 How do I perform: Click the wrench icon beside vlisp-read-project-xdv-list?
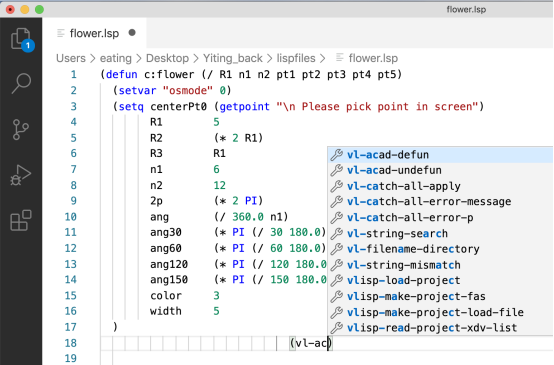(337, 328)
